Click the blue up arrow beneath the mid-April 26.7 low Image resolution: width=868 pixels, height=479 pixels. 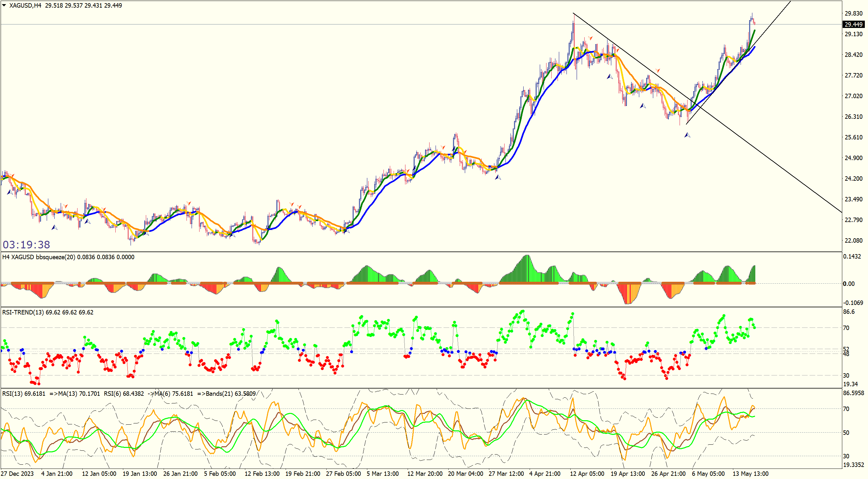click(x=643, y=106)
